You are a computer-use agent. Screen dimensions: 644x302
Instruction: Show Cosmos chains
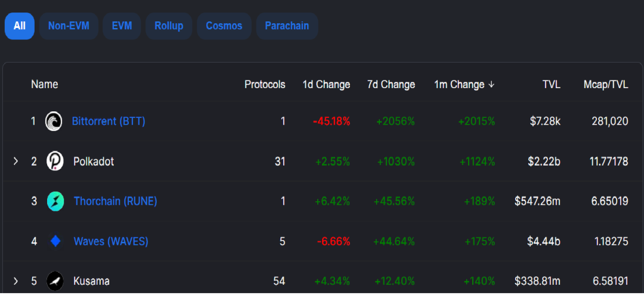click(224, 26)
